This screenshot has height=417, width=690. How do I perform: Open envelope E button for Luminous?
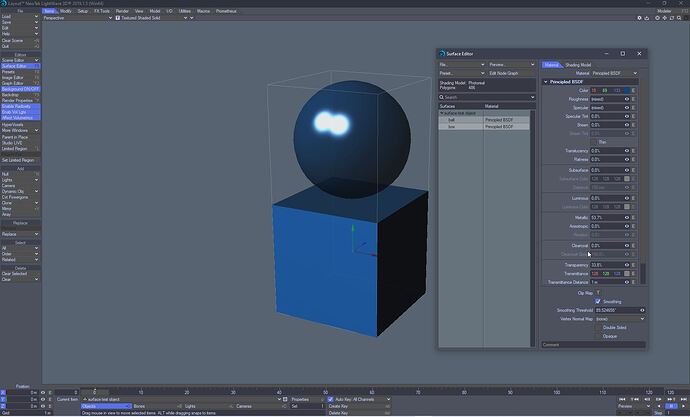[x=634, y=198]
